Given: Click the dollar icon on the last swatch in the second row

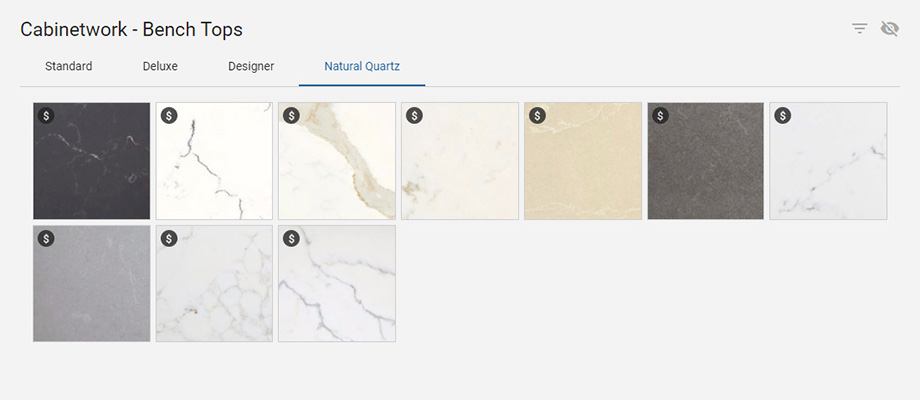Looking at the screenshot, I should (x=291, y=238).
